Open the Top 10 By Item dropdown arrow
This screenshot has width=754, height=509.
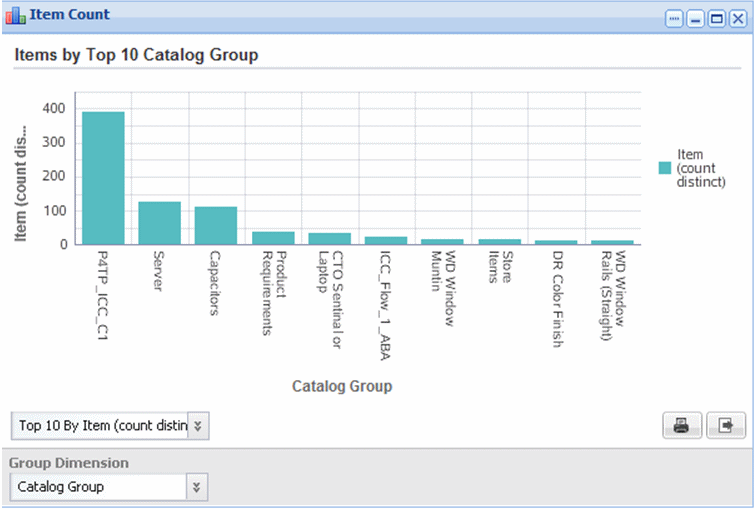pos(198,426)
